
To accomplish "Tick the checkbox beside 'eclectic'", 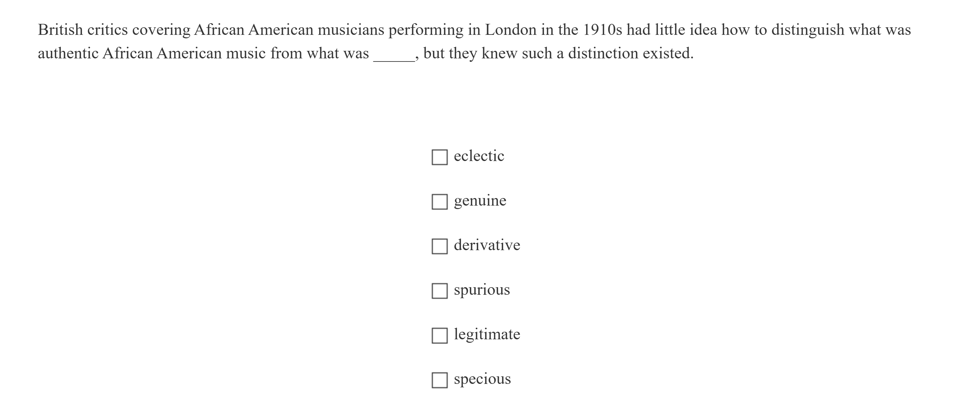I will point(439,157).
